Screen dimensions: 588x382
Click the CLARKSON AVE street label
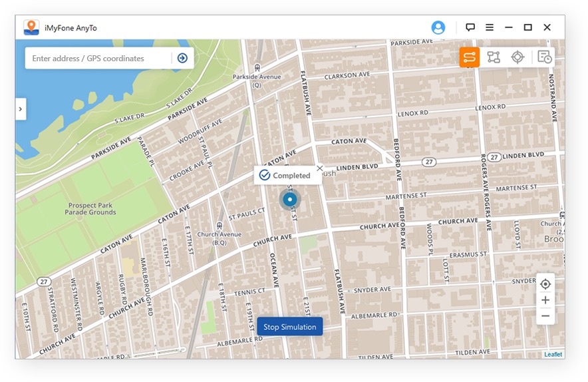[347, 75]
